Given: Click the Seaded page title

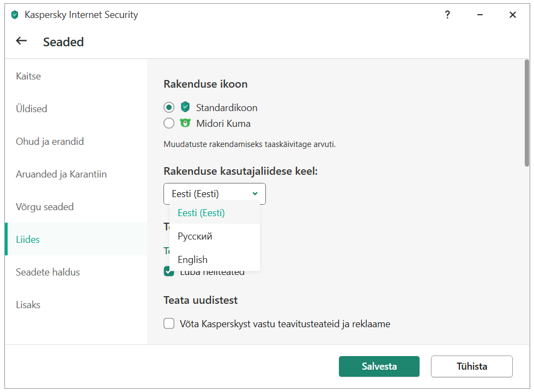Looking at the screenshot, I should pos(63,42).
